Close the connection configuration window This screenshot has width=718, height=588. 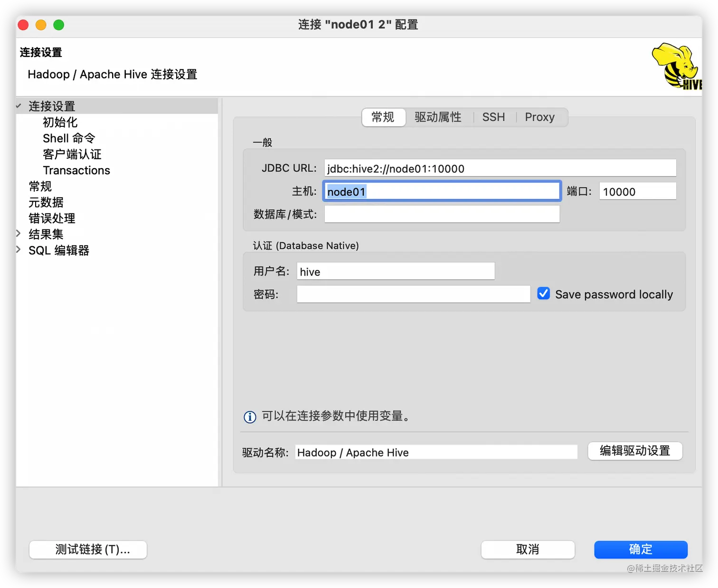pos(23,25)
